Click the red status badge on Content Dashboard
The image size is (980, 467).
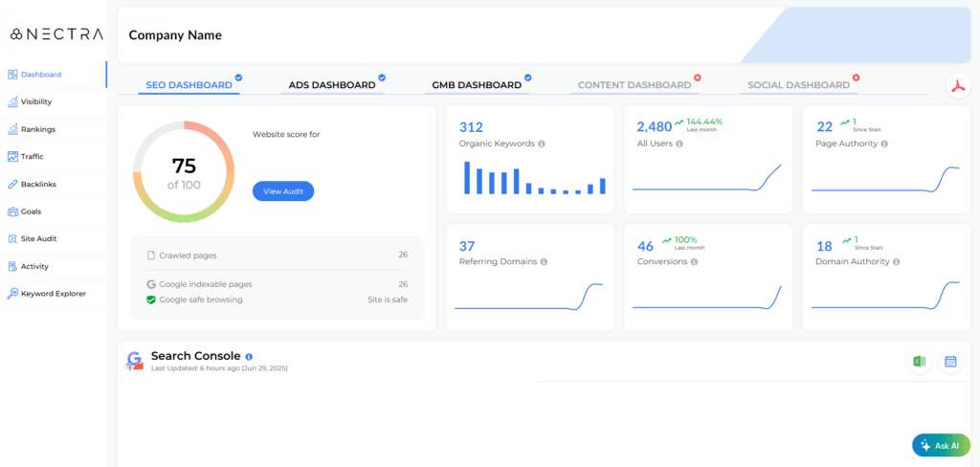[698, 78]
